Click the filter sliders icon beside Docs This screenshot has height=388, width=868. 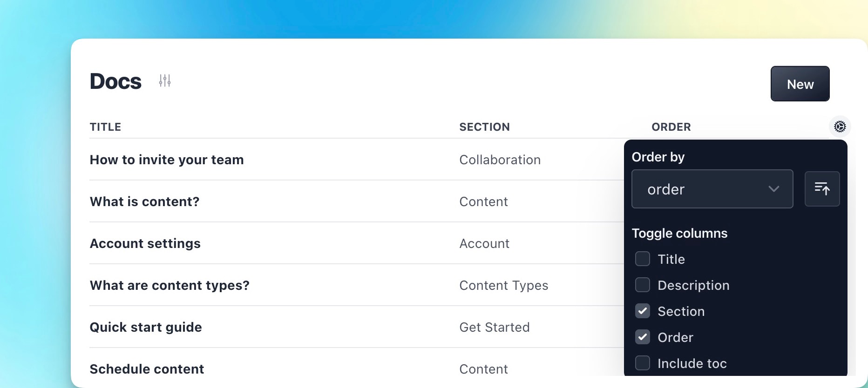(x=165, y=81)
